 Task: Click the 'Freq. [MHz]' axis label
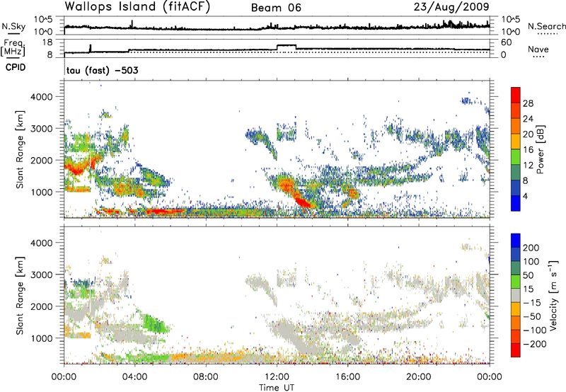point(13,48)
